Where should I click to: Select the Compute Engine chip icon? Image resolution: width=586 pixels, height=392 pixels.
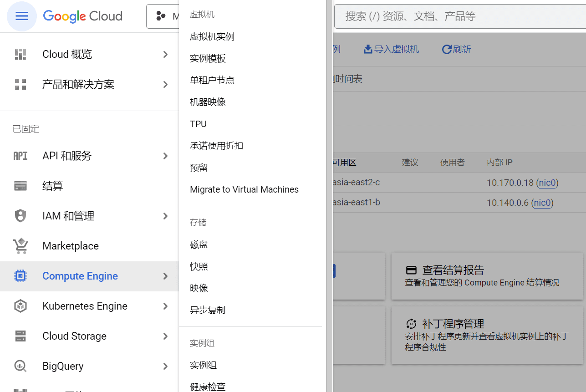[20, 276]
